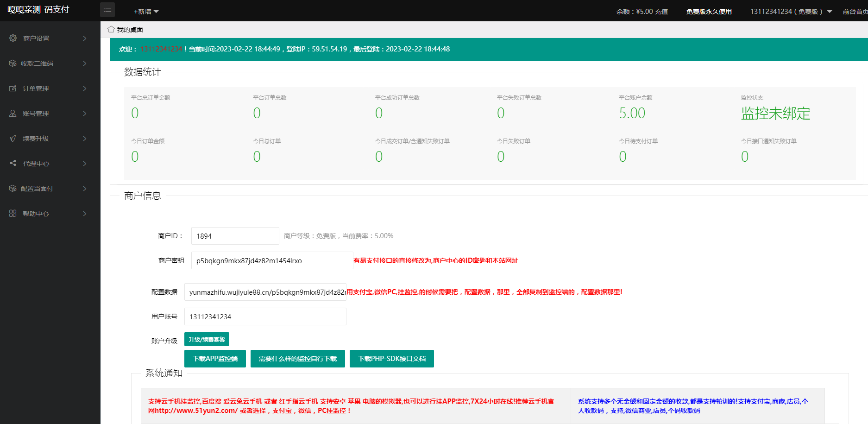
Task: Open the 13112341234 account dropdown
Action: pyautogui.click(x=791, y=12)
